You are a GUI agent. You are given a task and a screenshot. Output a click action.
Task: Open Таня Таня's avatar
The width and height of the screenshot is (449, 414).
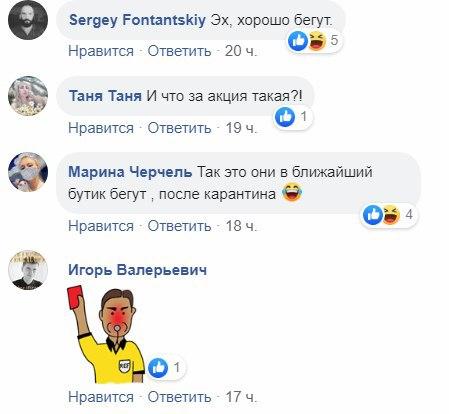[x=28, y=96]
